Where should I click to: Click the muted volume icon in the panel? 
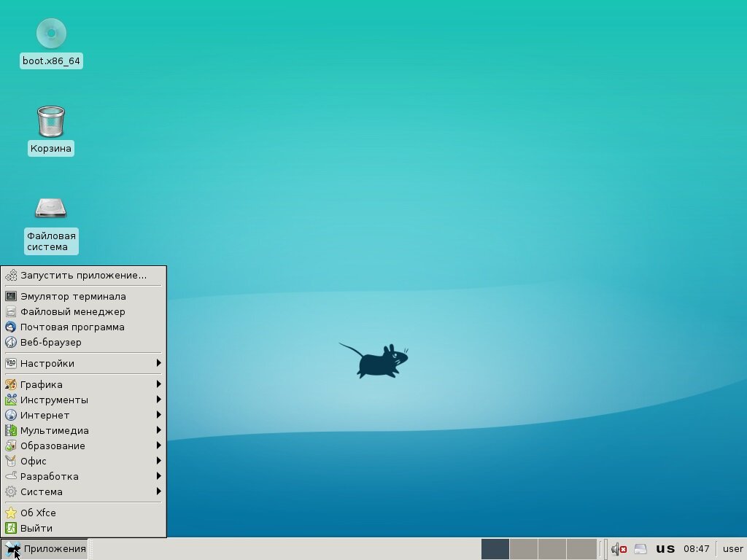coord(619,549)
